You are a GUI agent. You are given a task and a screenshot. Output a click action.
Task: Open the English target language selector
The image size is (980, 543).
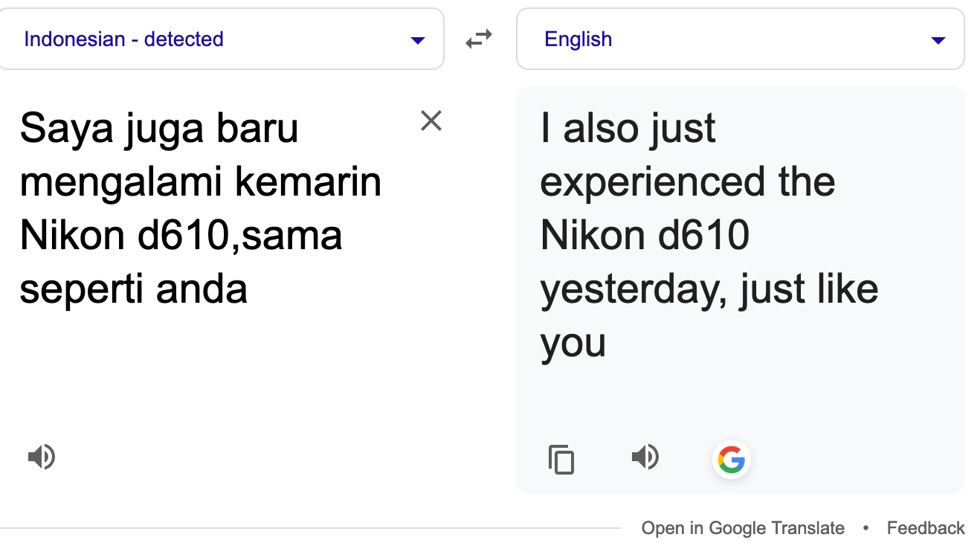click(x=578, y=39)
